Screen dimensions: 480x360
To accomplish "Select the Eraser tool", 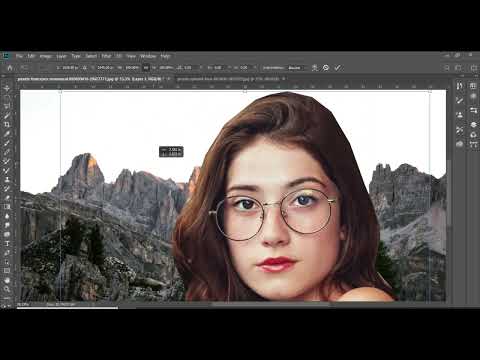I will tap(7, 198).
